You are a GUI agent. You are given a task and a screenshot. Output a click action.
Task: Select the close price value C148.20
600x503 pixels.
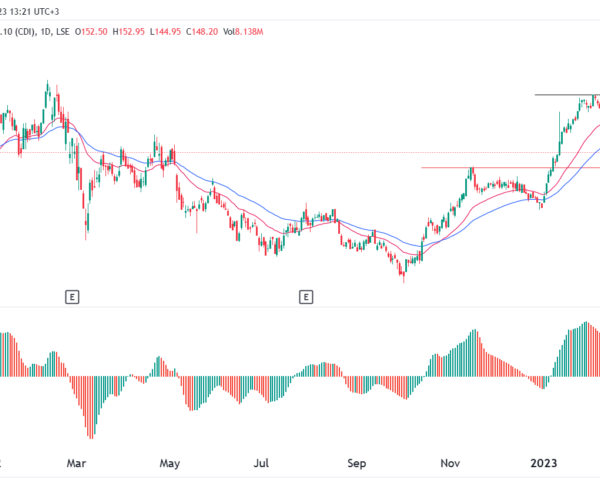pyautogui.click(x=202, y=32)
